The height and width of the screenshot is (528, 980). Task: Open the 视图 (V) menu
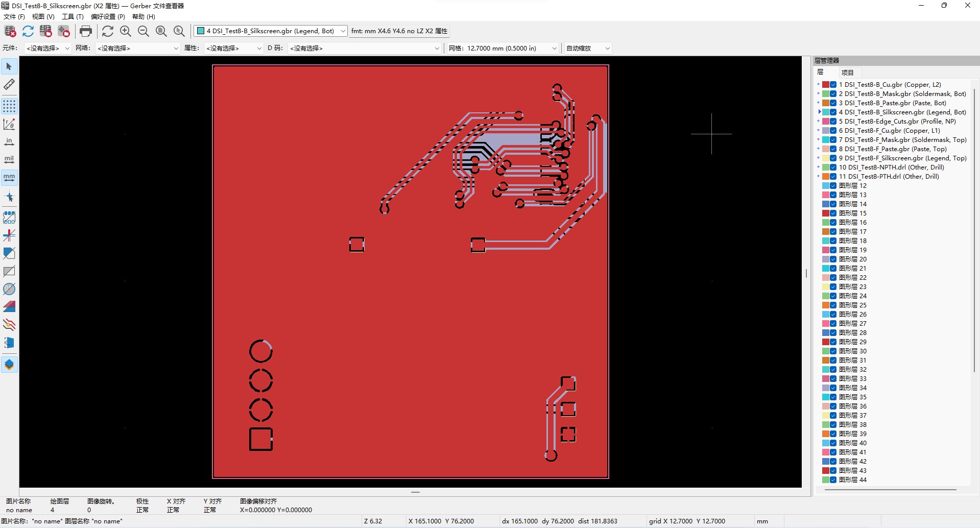coord(43,16)
